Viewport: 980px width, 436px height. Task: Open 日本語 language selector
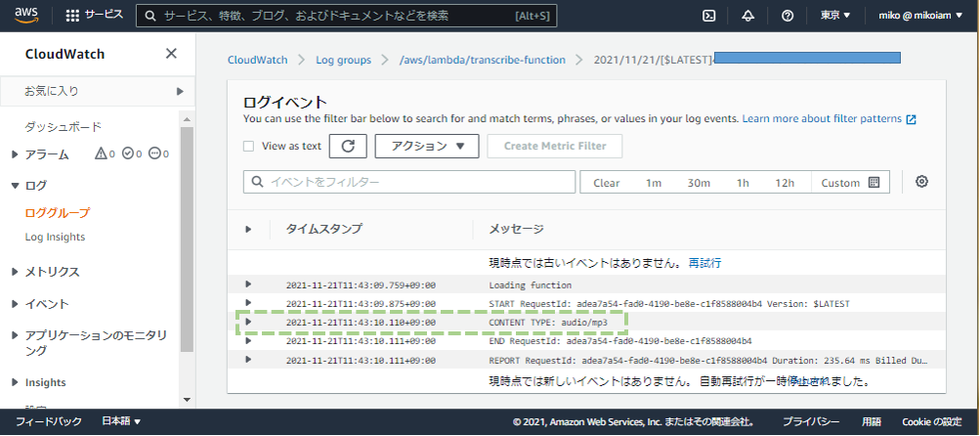pyautogui.click(x=121, y=421)
